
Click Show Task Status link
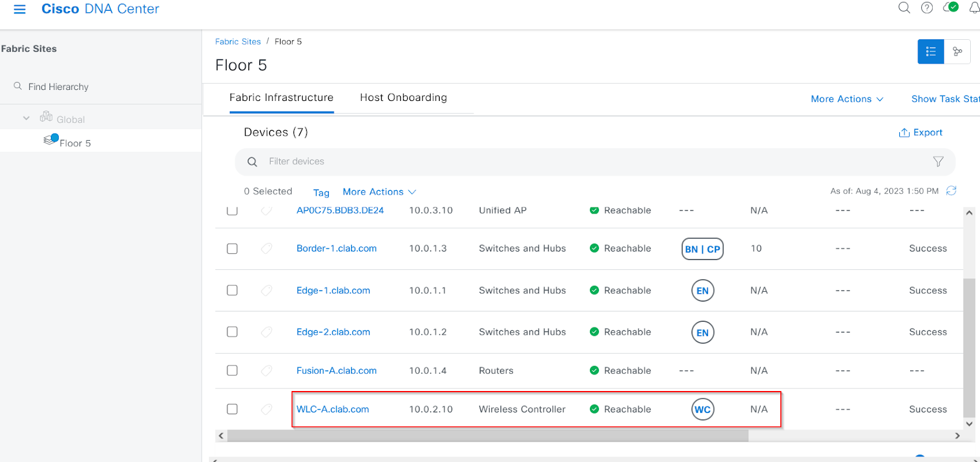point(946,99)
